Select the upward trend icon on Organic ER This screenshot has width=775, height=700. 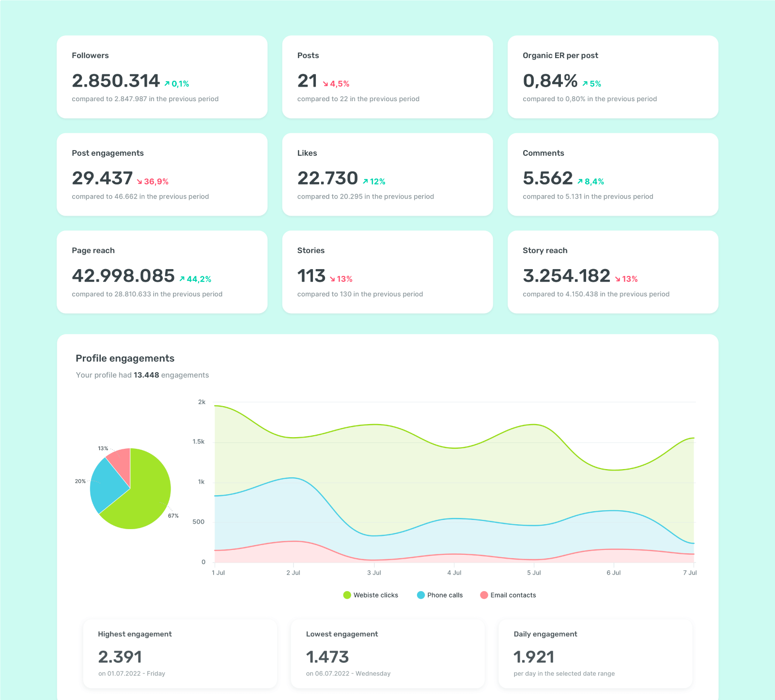click(584, 83)
